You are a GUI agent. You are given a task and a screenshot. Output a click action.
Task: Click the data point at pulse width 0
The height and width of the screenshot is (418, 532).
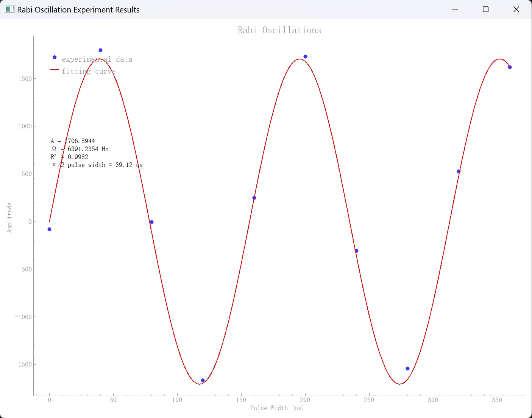(x=49, y=229)
